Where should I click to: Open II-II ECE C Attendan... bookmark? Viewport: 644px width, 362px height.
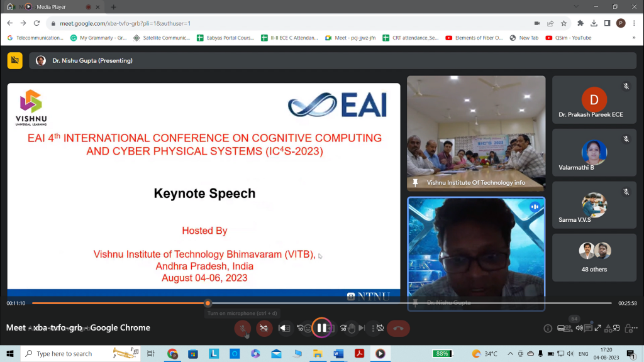pyautogui.click(x=289, y=38)
